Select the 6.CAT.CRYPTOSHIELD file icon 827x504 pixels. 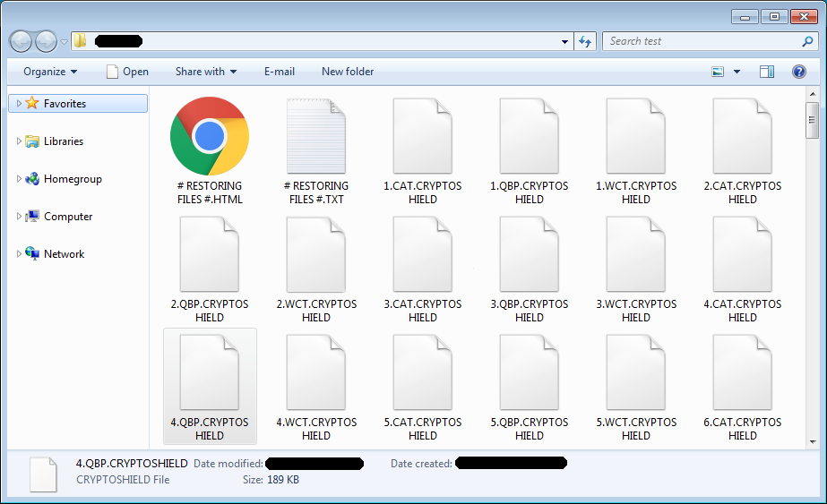coord(742,372)
